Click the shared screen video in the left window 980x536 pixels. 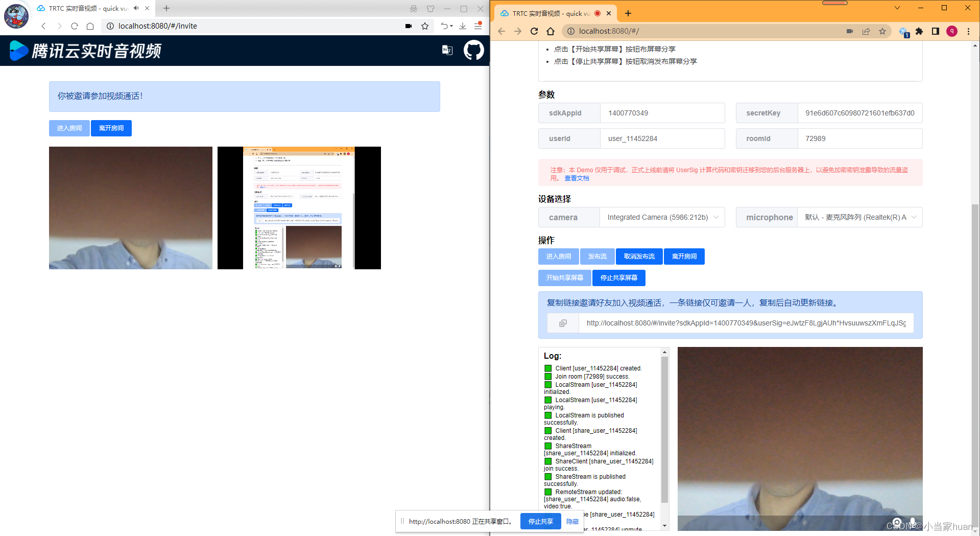[299, 208]
